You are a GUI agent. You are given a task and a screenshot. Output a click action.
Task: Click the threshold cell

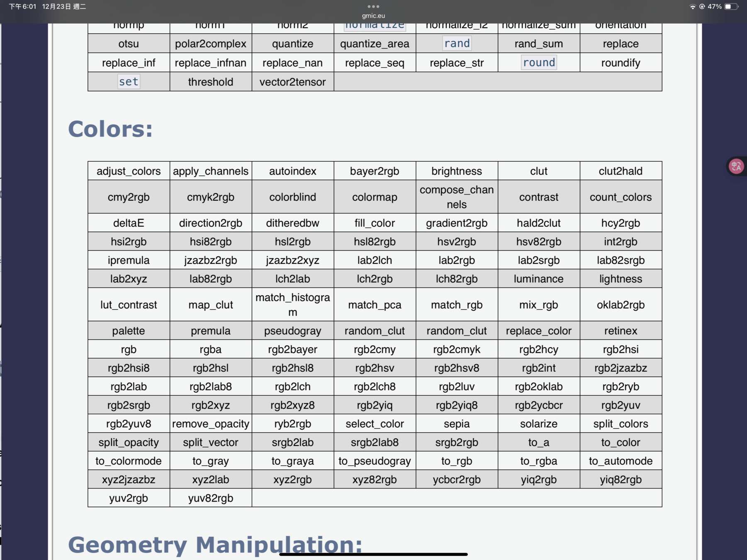211,82
